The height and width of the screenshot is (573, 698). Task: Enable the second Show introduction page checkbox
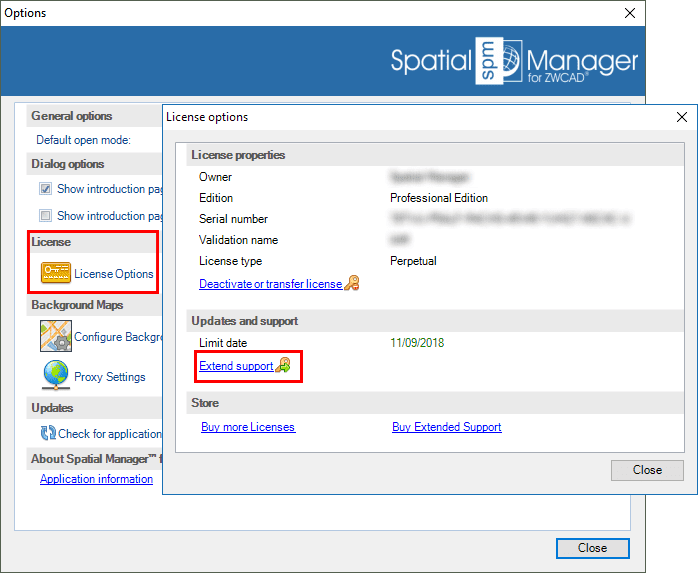click(45, 215)
